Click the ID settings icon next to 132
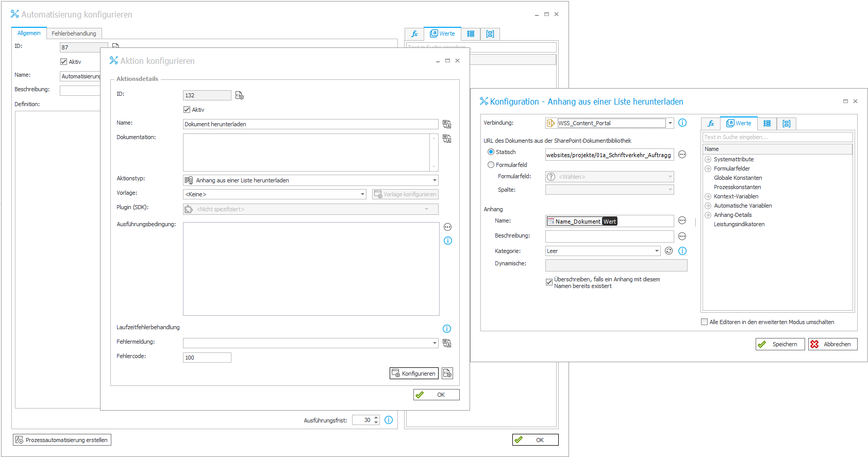The width and height of the screenshot is (868, 457). 240,95
